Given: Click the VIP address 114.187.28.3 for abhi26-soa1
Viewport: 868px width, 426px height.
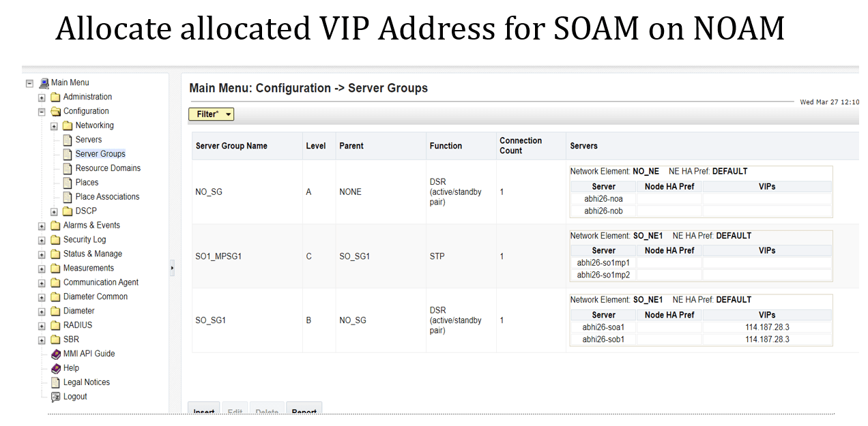Looking at the screenshot, I should (766, 327).
